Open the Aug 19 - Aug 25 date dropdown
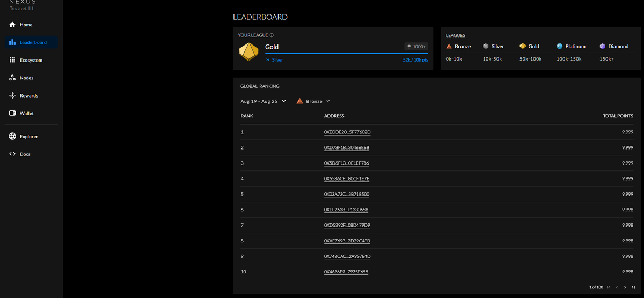The width and height of the screenshot is (644, 298). (x=264, y=101)
